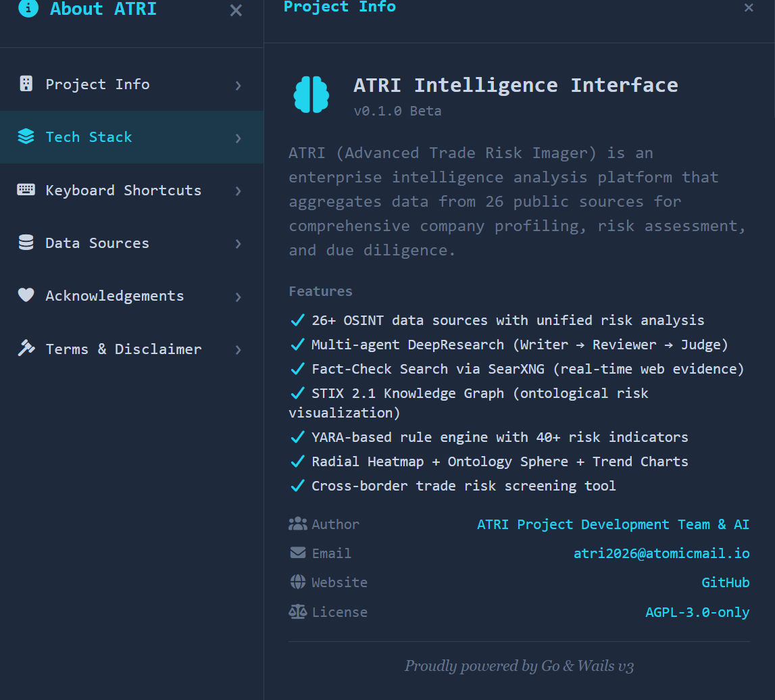Click the STIX 2.1 Knowledge Graph feature text
Viewport: 775px width, 700px height.
(x=468, y=403)
